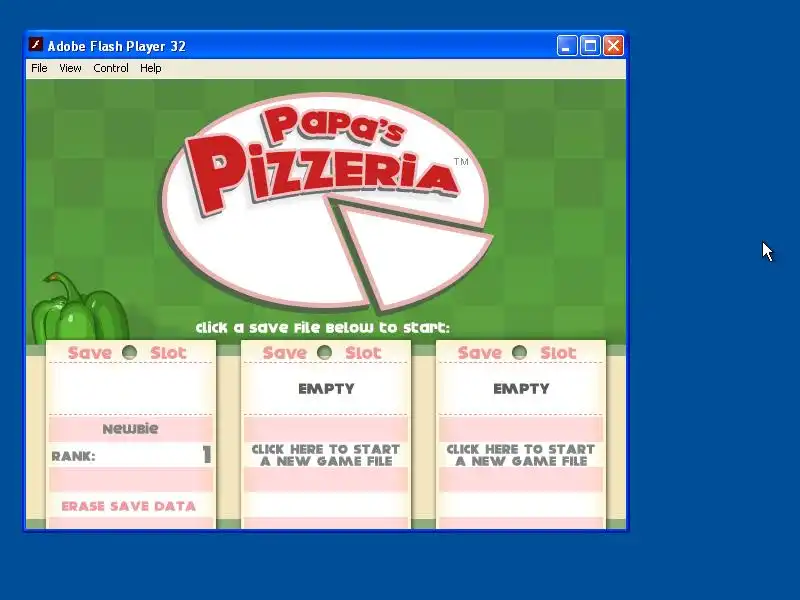This screenshot has width=800, height=600.
Task: Click the Flash Player title bar icon
Action: pyautogui.click(x=35, y=45)
